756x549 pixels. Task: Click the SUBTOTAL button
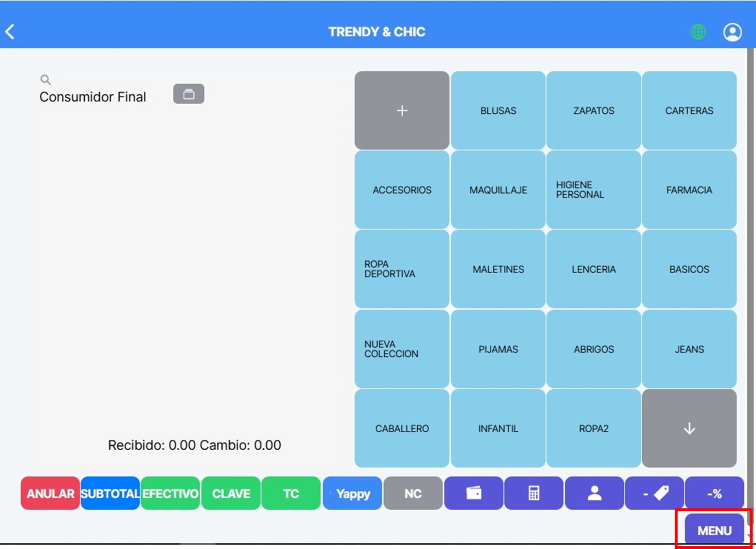tap(110, 493)
